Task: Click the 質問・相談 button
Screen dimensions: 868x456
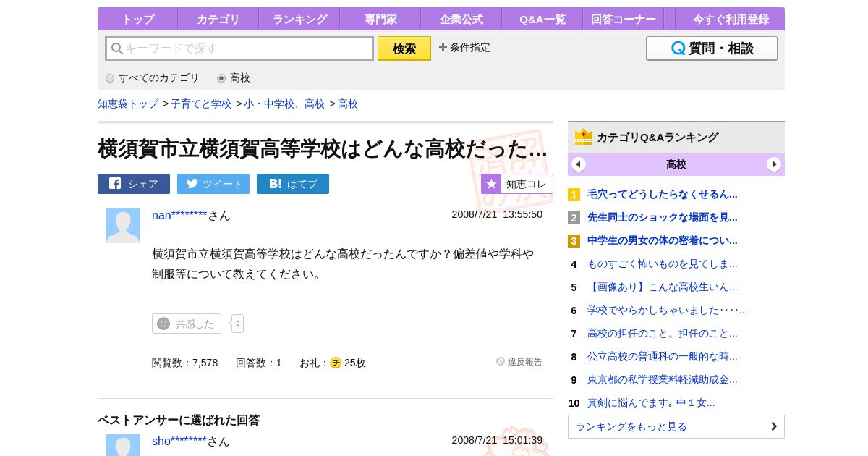Action: click(712, 48)
